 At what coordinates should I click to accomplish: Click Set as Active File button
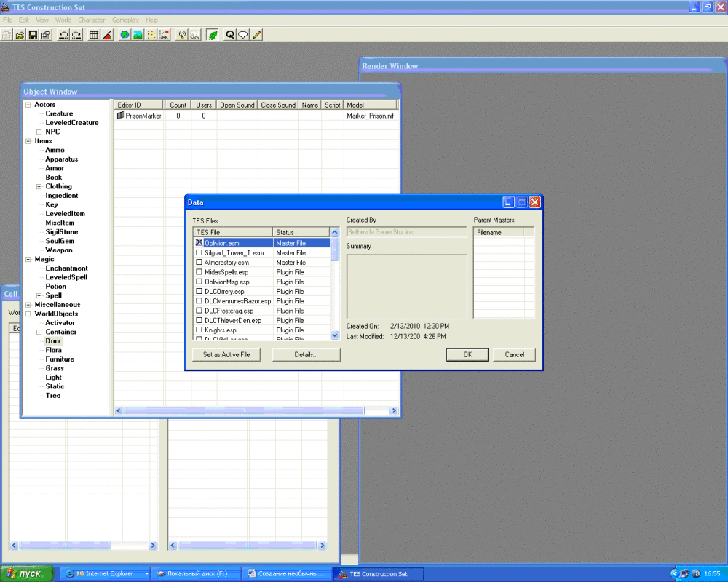[x=226, y=354]
